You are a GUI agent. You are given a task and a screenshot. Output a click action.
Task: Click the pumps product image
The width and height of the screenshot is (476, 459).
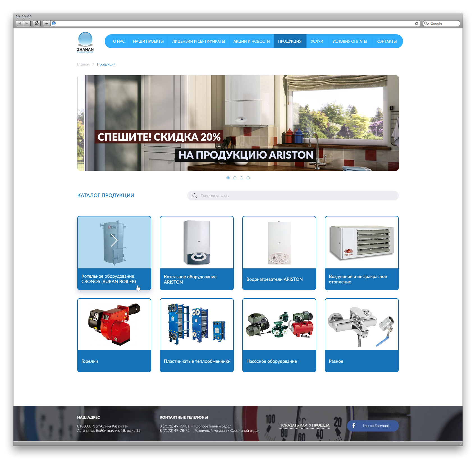pyautogui.click(x=279, y=325)
